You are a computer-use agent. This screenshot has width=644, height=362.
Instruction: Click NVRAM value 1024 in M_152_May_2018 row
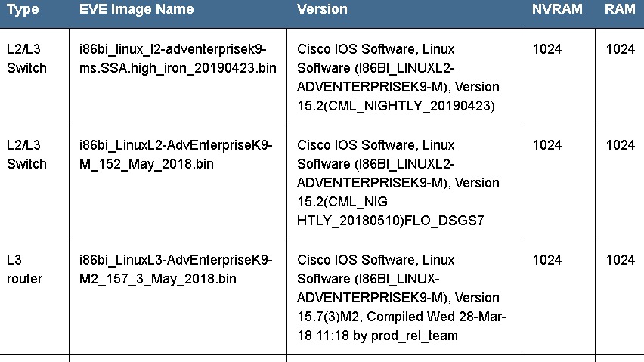pyautogui.click(x=547, y=145)
